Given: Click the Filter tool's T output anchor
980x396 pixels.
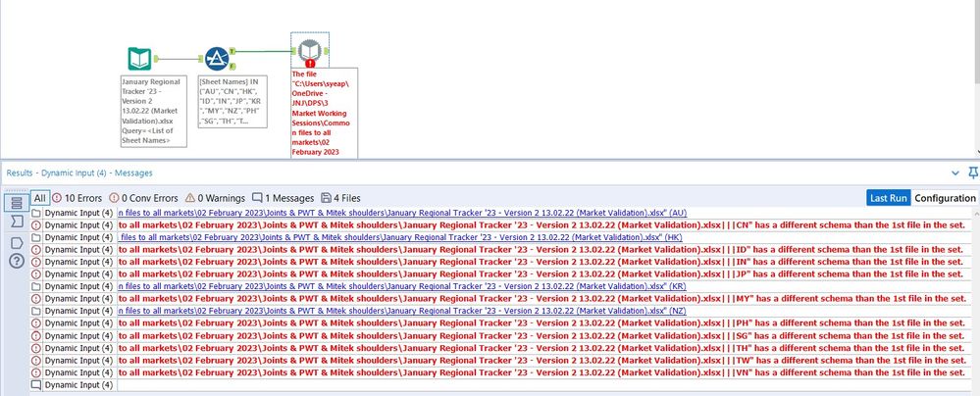Looking at the screenshot, I should (232, 51).
